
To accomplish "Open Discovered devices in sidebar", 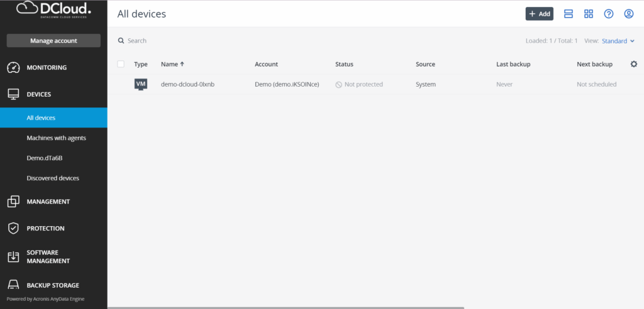I will pyautogui.click(x=53, y=178).
